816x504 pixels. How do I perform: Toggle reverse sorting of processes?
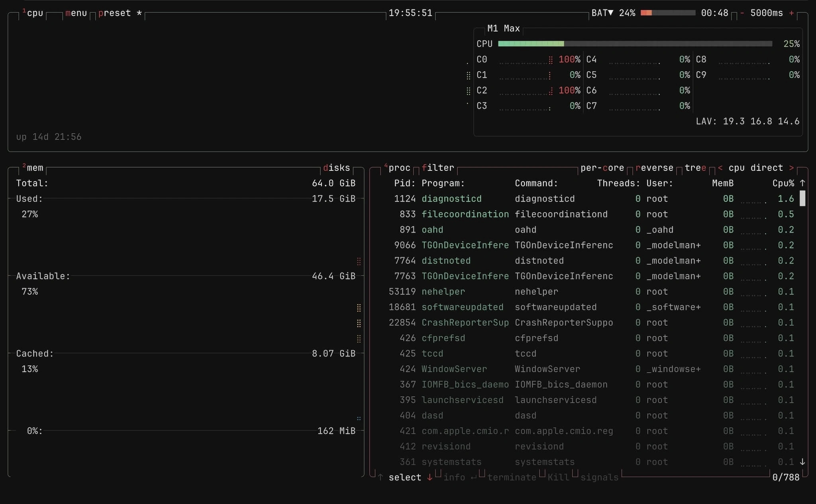[x=654, y=168]
